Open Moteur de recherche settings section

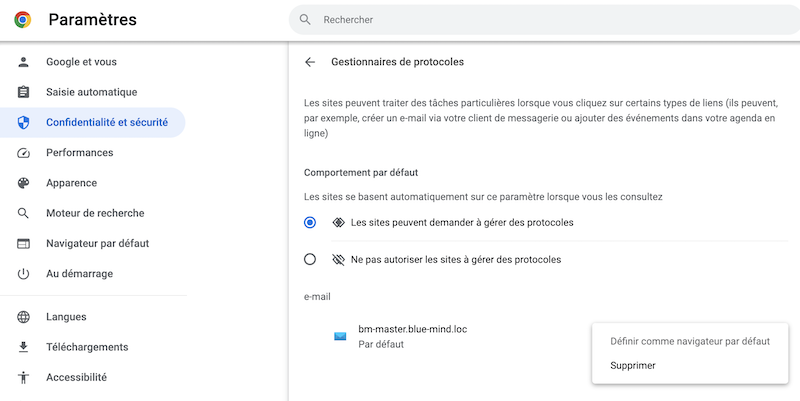[x=93, y=213]
